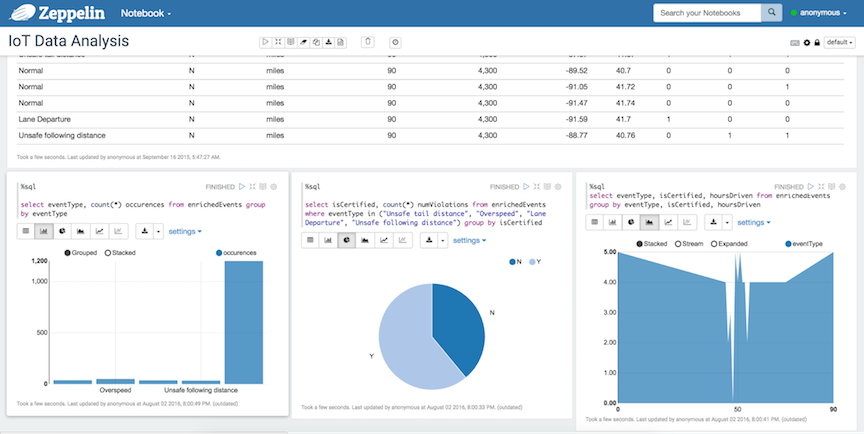This screenshot has width=864, height=434.
Task: Open the notebook scheduler clock icon
Action: [395, 42]
